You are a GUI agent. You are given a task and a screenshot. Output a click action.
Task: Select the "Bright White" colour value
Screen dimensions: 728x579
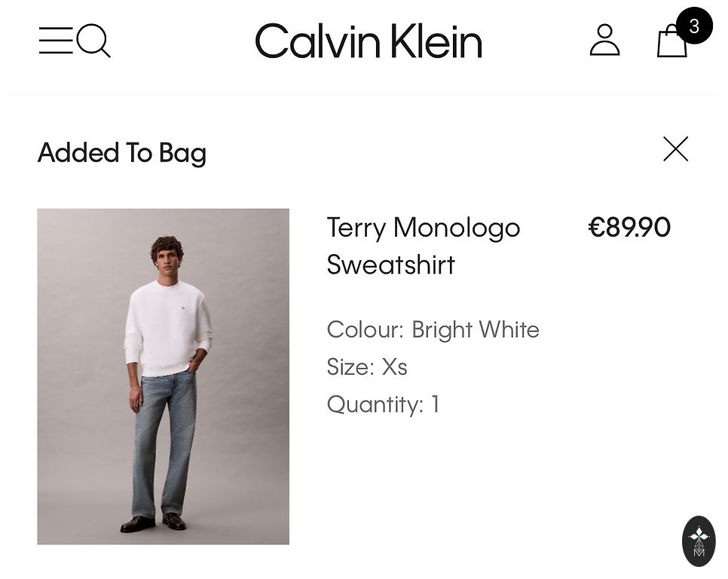476,330
